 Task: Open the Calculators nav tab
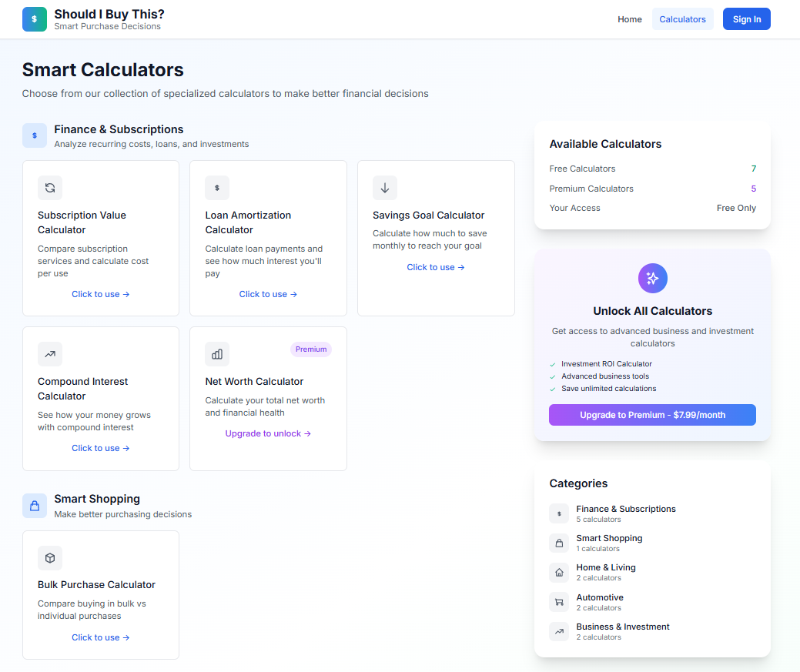pos(682,19)
